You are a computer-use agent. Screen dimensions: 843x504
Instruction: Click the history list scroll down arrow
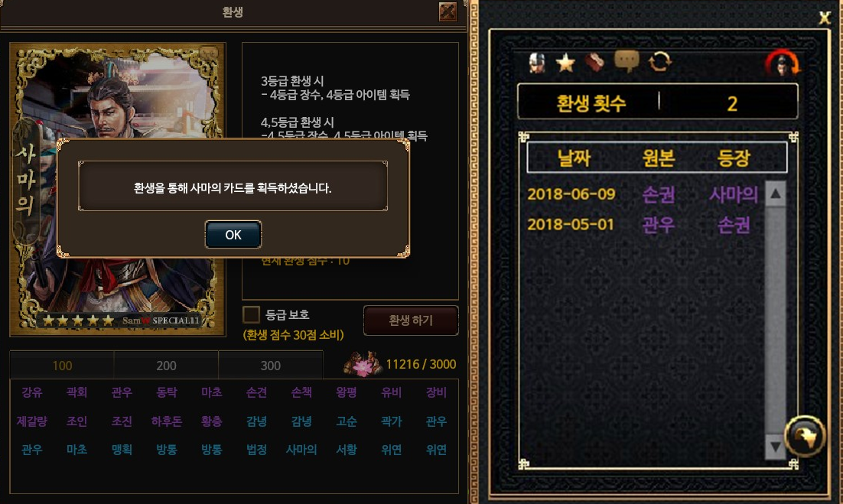point(775,447)
